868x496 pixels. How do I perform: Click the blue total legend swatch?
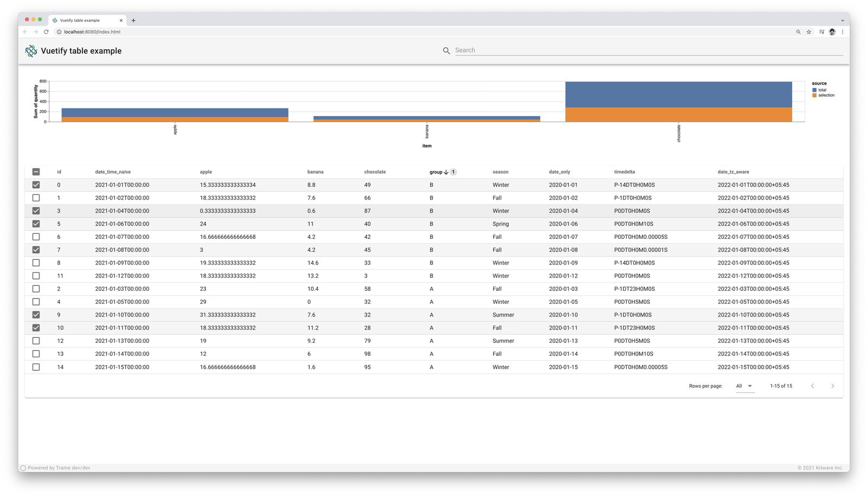click(814, 90)
